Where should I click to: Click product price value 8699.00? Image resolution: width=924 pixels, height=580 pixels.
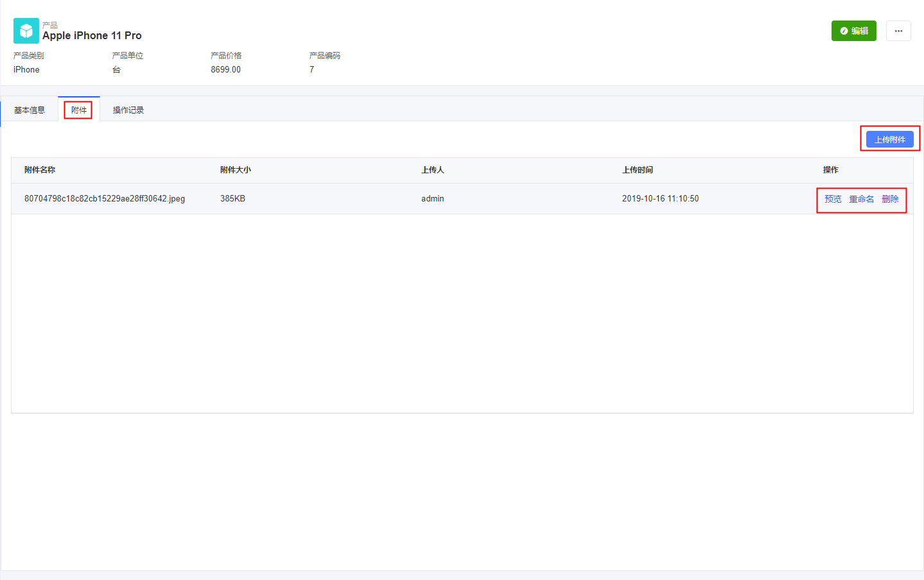225,69
